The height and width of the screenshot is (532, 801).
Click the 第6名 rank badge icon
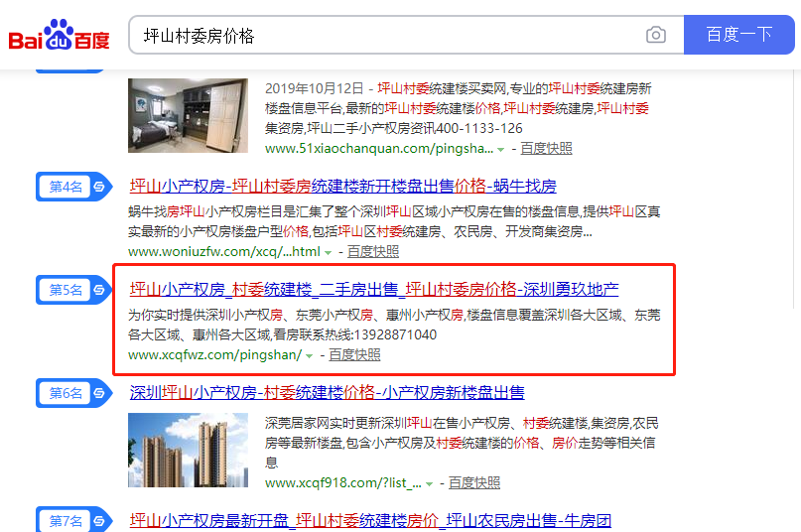(x=73, y=393)
